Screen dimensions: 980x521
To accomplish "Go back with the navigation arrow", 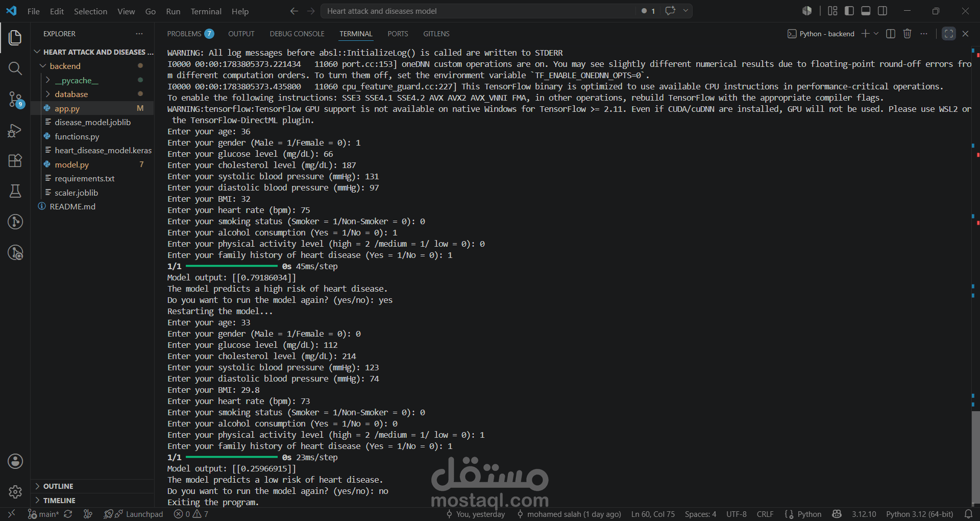I will point(294,11).
